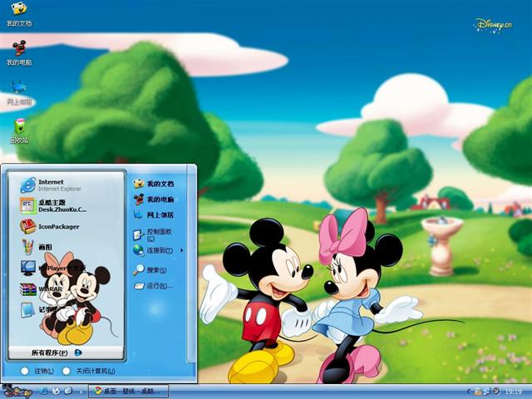Open 搜索(S) search from start menu

click(150, 270)
